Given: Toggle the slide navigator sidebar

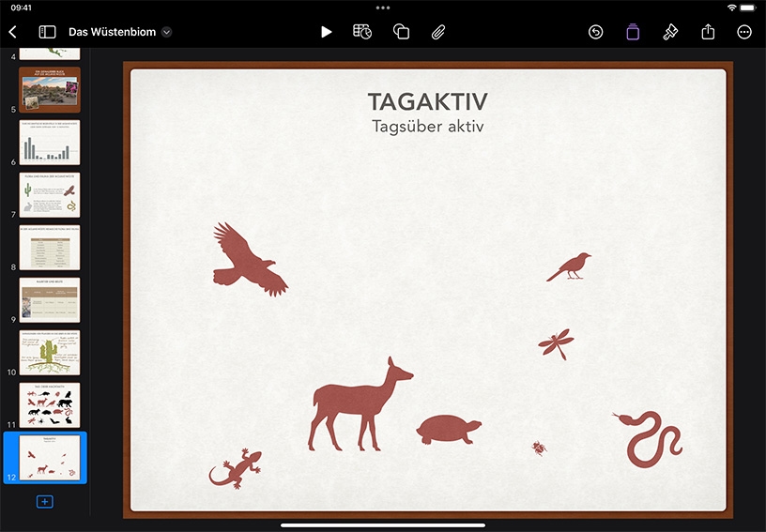Looking at the screenshot, I should [x=47, y=32].
